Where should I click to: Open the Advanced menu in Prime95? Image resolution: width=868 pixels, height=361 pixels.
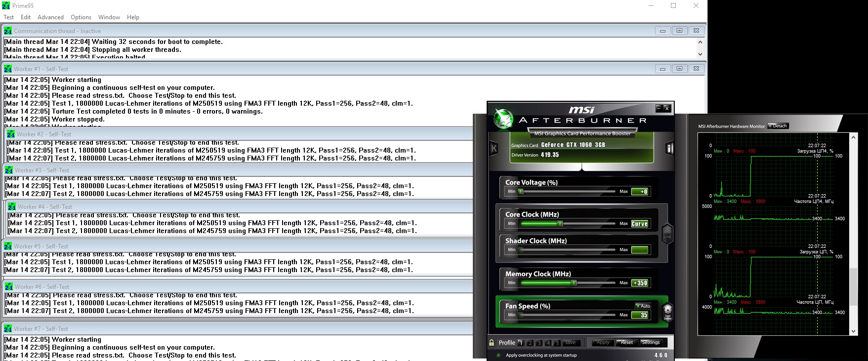point(50,17)
